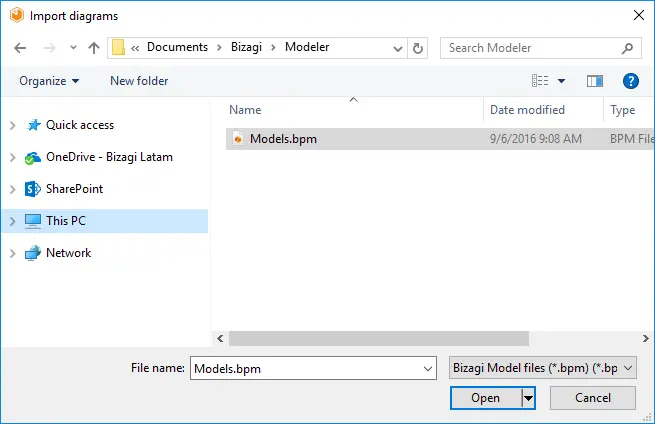Screen dimensions: 655x424
Task: Click the 9/6/2016 9:08 AM date cell
Action: (536, 139)
